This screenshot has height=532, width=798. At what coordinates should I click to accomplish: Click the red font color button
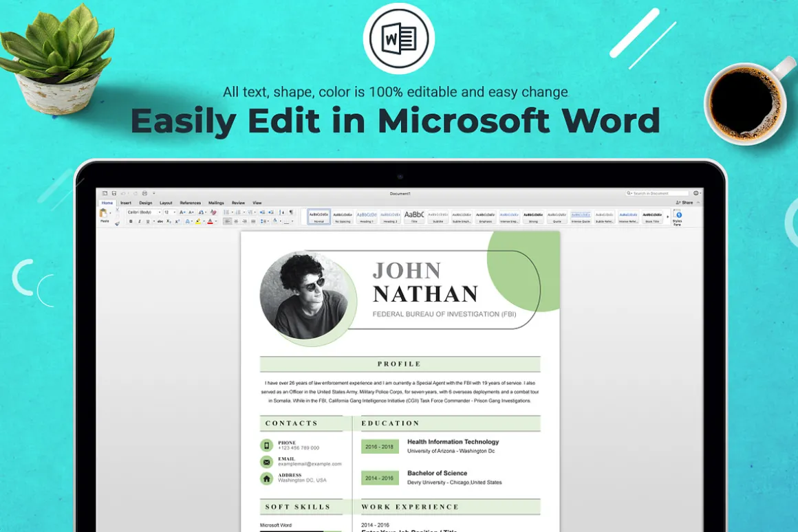coord(211,221)
